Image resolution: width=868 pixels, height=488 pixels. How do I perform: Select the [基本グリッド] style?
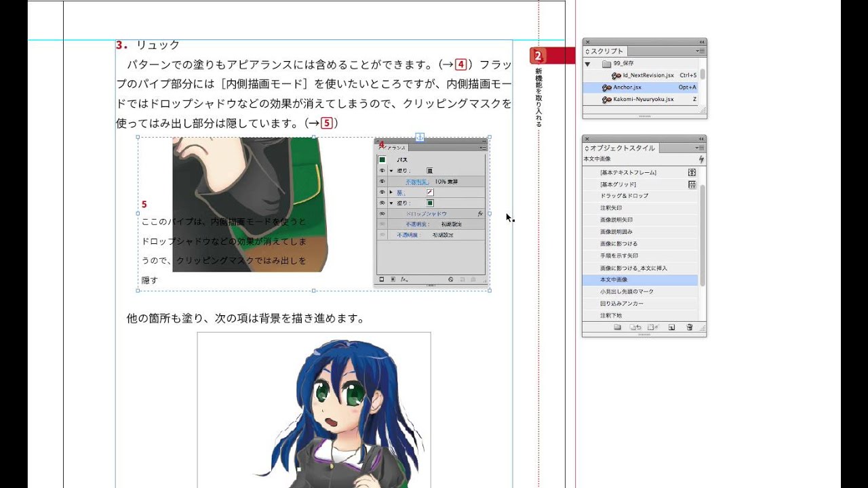tap(641, 184)
